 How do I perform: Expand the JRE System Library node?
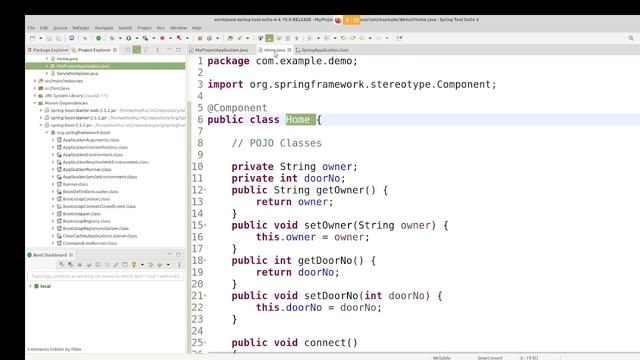(35, 96)
